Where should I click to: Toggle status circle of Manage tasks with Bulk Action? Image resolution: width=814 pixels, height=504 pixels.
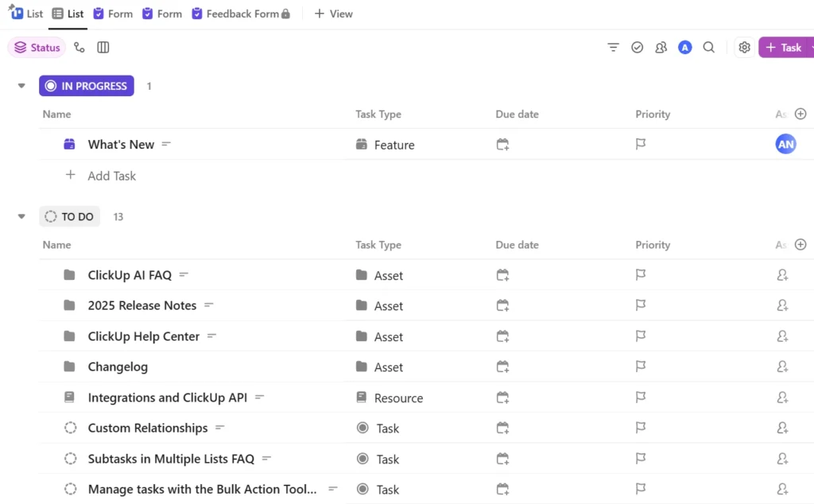tap(70, 489)
